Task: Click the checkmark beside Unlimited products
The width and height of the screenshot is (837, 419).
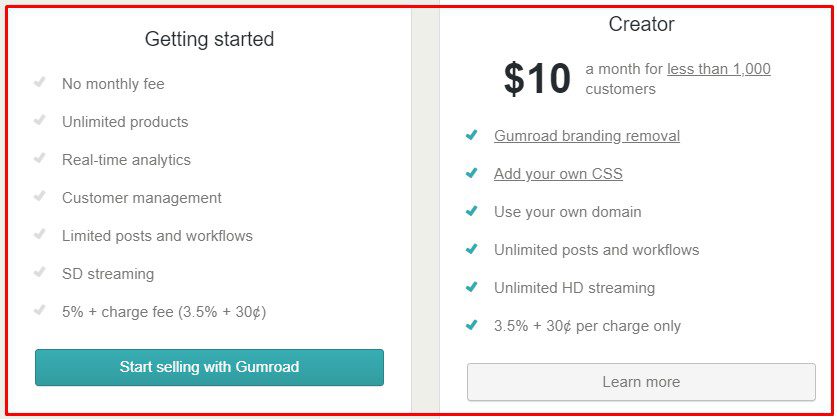Action: 40,120
